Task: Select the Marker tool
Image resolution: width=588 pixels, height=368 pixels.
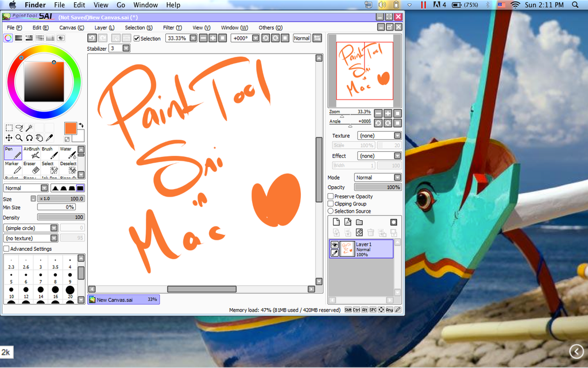Action: 13,167
